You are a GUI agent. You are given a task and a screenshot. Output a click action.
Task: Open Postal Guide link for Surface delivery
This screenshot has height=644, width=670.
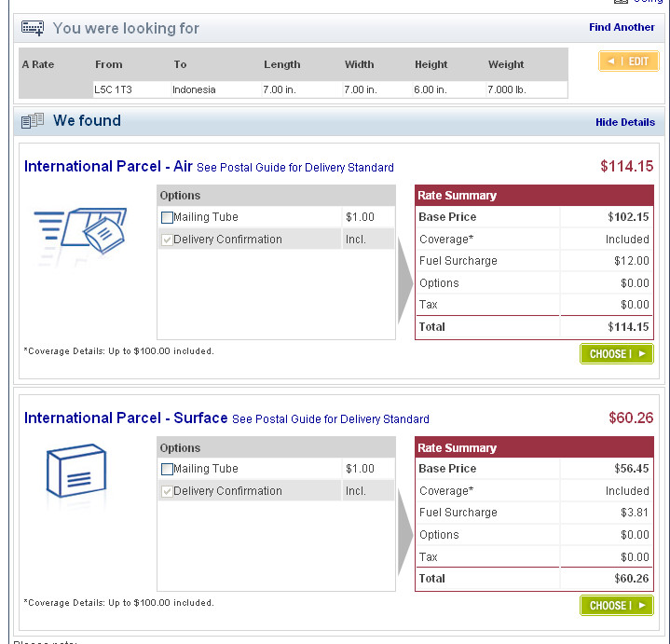point(330,419)
